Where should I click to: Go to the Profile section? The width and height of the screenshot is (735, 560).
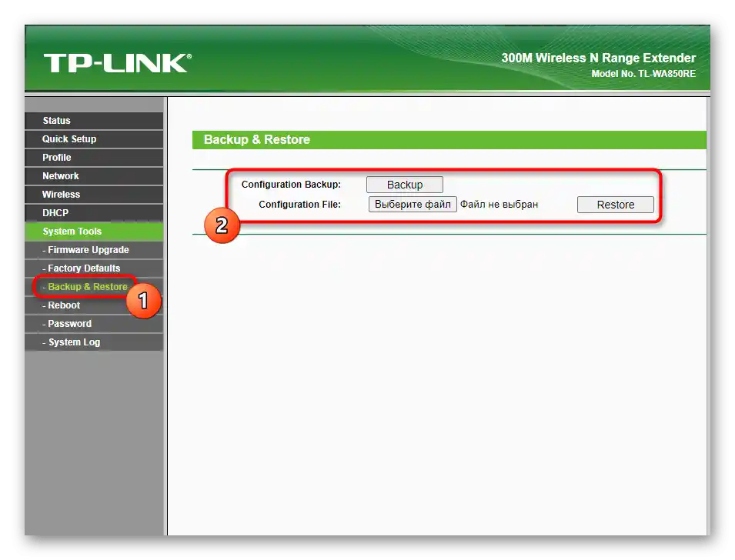click(94, 158)
